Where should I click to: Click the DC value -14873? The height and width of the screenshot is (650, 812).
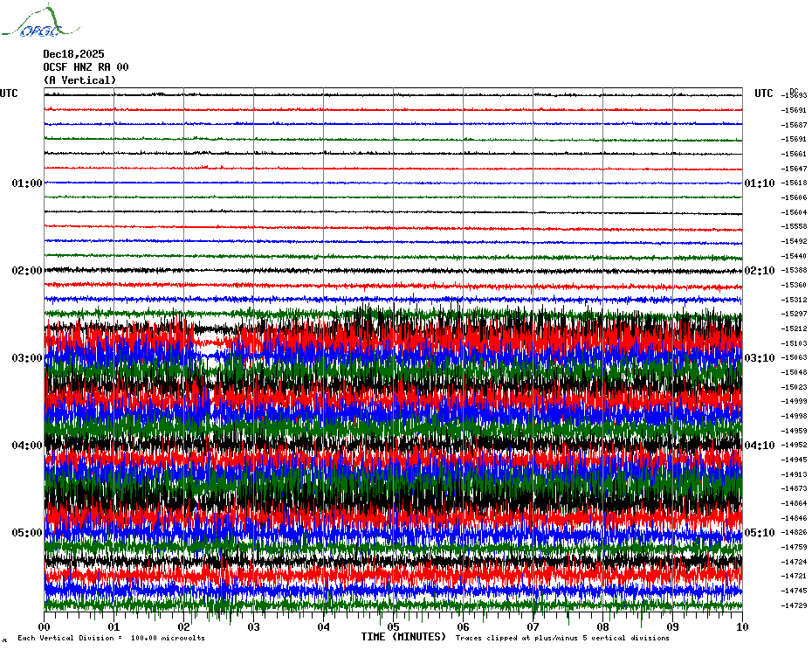pos(794,488)
